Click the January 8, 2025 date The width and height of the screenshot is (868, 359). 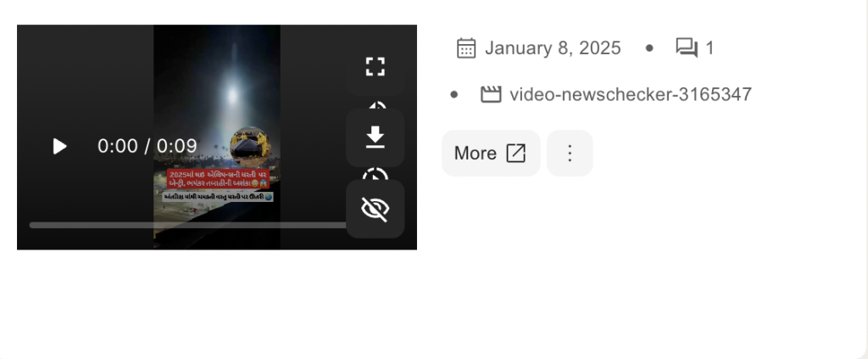(553, 48)
